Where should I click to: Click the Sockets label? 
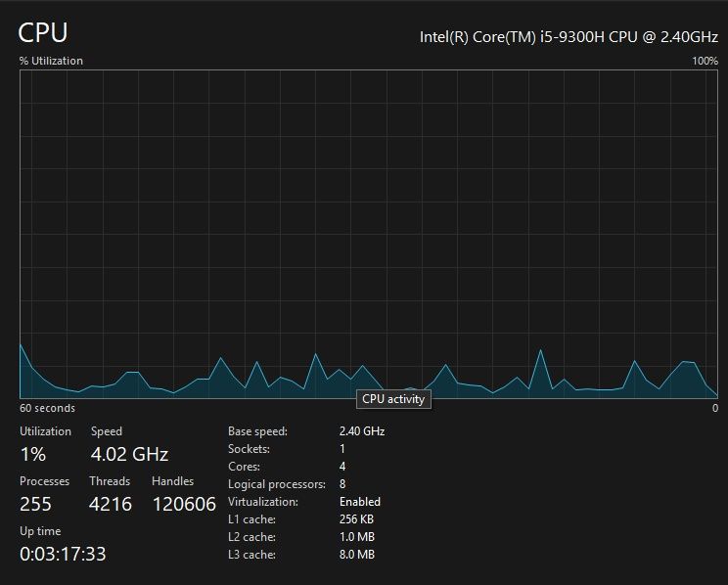[249, 449]
